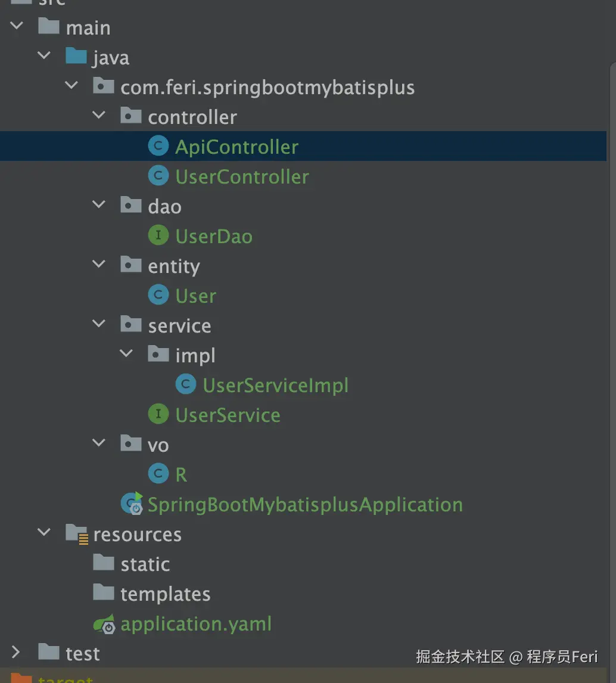Click the R class icon
The image size is (616, 683).
pyautogui.click(x=158, y=474)
